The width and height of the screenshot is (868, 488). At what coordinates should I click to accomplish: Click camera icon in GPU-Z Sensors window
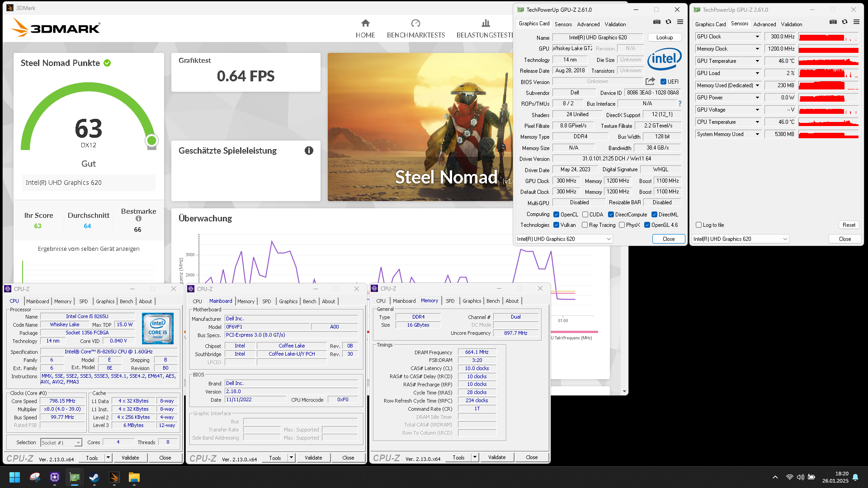point(833,22)
